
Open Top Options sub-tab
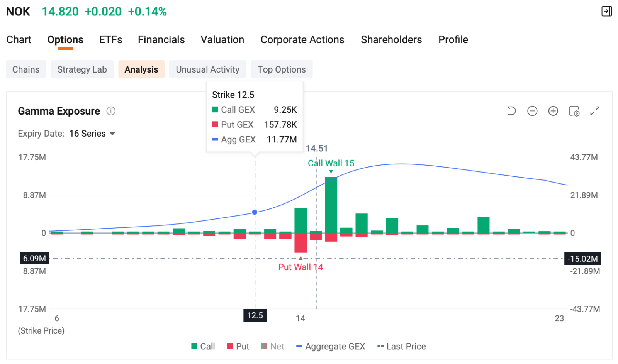tap(282, 69)
